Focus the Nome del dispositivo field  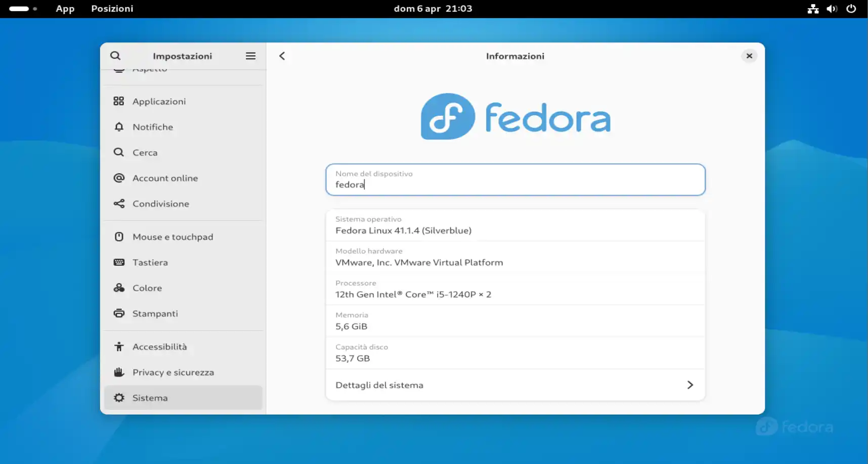coord(515,179)
